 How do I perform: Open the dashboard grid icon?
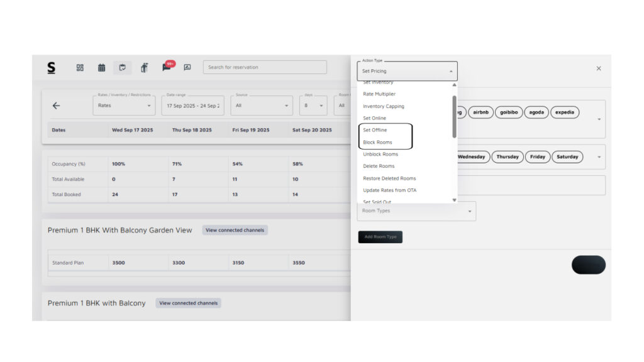(x=80, y=68)
